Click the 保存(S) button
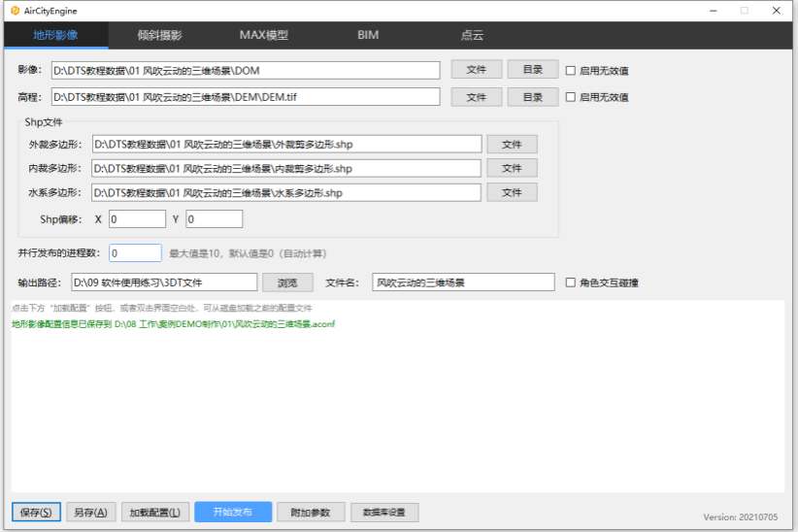The width and height of the screenshot is (798, 532). [x=36, y=513]
